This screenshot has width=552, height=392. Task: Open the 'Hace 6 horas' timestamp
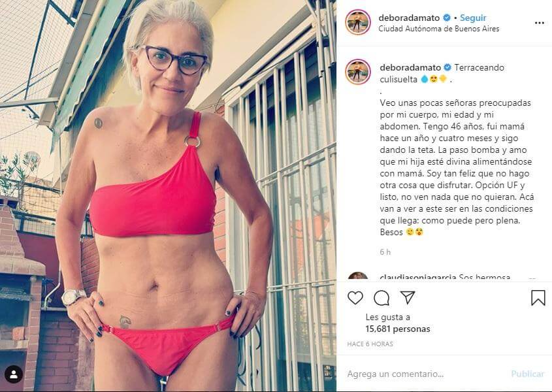coord(370,344)
